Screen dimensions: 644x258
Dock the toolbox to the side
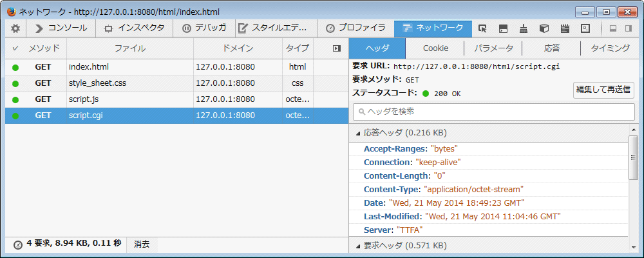pos(630,28)
